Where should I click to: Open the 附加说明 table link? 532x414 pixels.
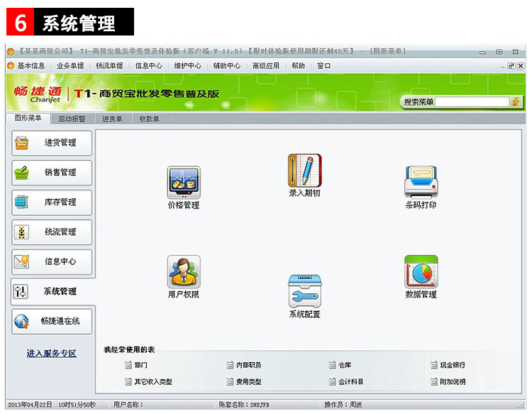453,381
